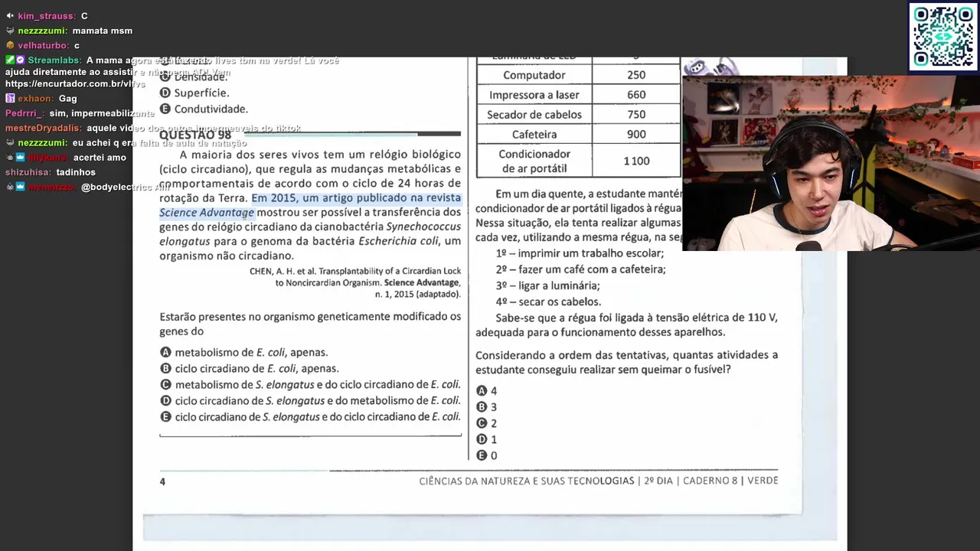The image size is (980, 551).
Task: Click 'CADERNO 8' in the page footer
Action: click(710, 481)
